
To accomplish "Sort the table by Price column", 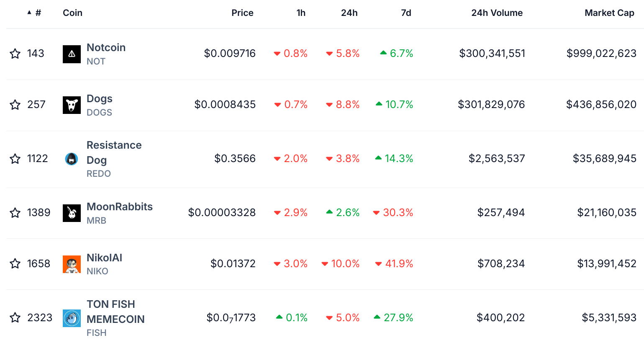I will point(242,13).
